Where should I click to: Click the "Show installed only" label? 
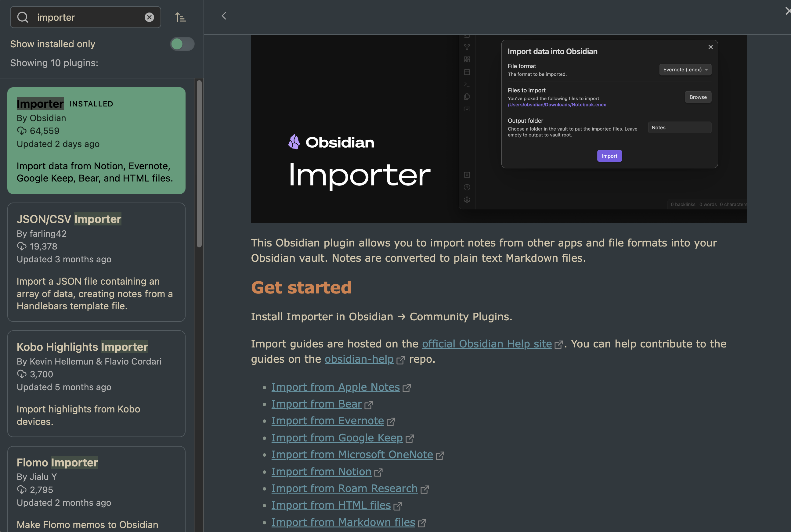click(x=52, y=44)
